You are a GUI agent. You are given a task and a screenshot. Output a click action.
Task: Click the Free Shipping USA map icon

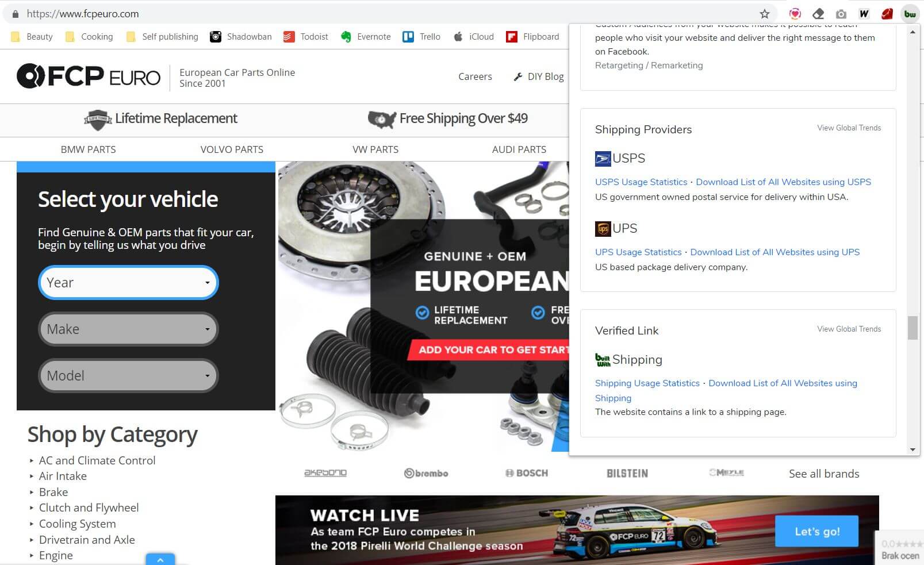tap(382, 120)
